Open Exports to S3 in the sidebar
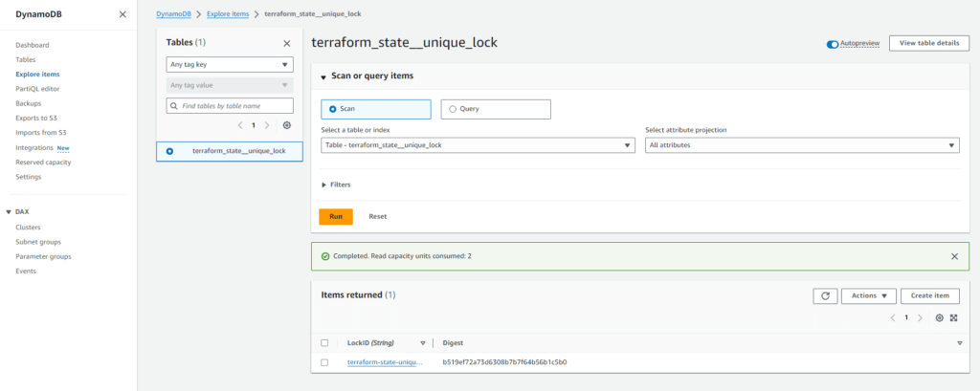This screenshot has width=980, height=391. click(36, 118)
